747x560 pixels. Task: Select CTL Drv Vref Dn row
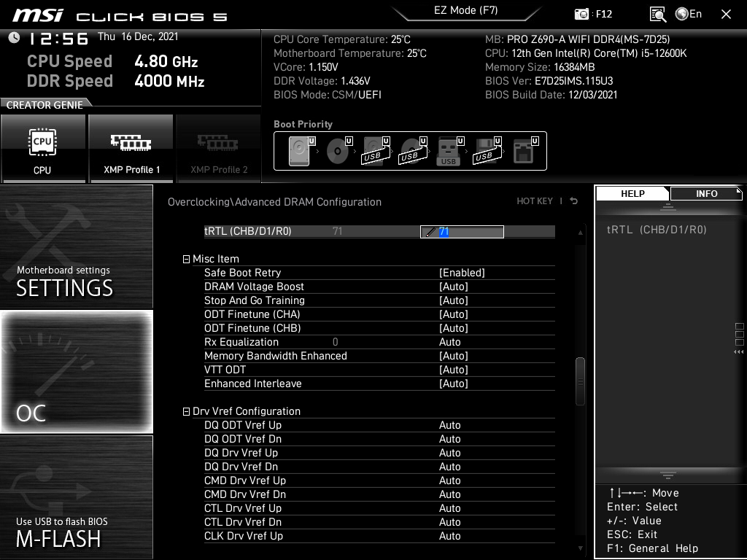click(379, 521)
